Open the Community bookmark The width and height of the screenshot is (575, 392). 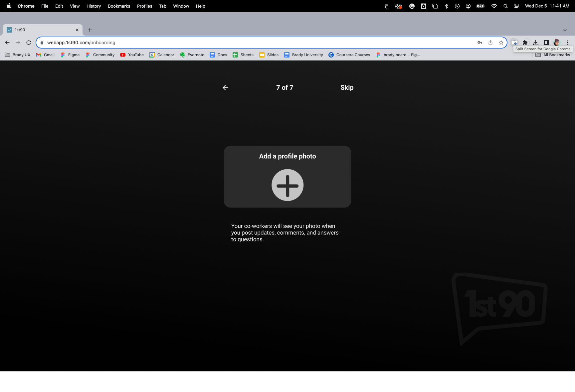click(100, 55)
